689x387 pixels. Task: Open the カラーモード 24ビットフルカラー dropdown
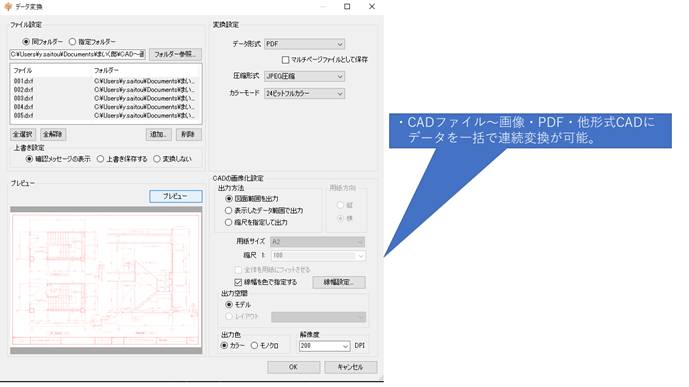pyautogui.click(x=305, y=94)
